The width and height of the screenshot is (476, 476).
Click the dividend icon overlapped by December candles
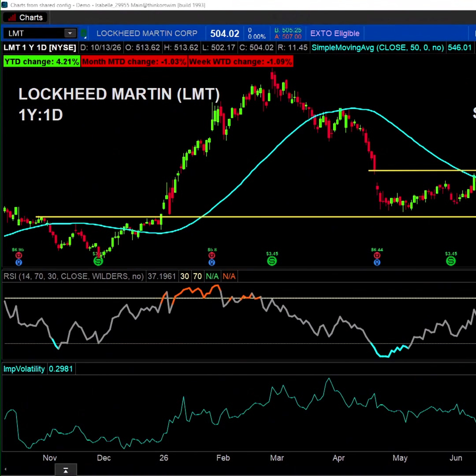click(98, 261)
